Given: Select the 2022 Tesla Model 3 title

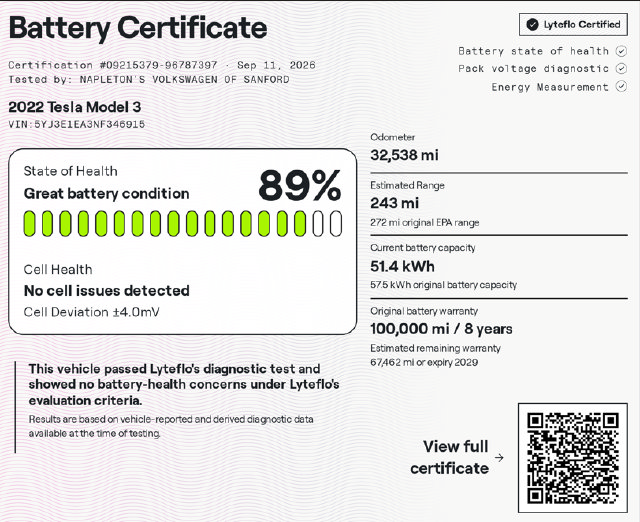Looking at the screenshot, I should click(x=75, y=107).
